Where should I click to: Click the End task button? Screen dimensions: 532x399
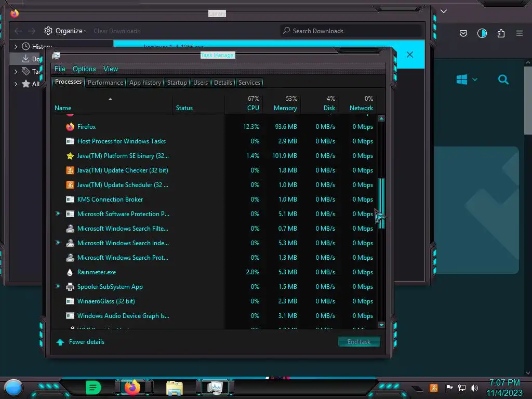[x=359, y=342]
